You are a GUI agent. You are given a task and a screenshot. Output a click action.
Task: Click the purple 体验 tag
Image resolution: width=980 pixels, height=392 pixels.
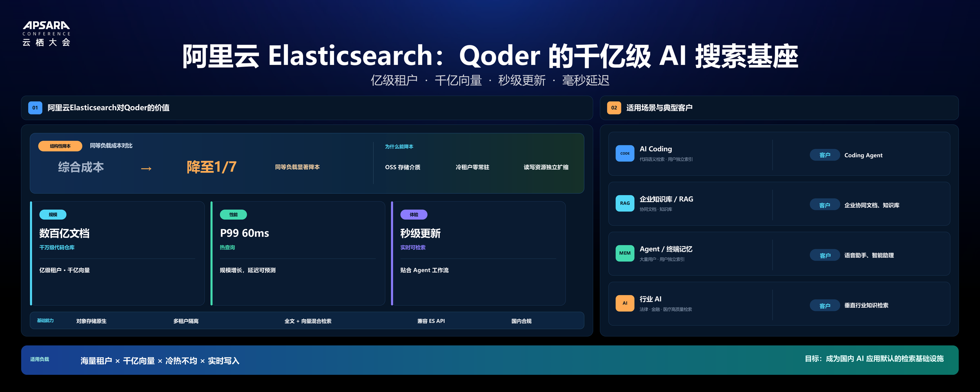tap(414, 215)
